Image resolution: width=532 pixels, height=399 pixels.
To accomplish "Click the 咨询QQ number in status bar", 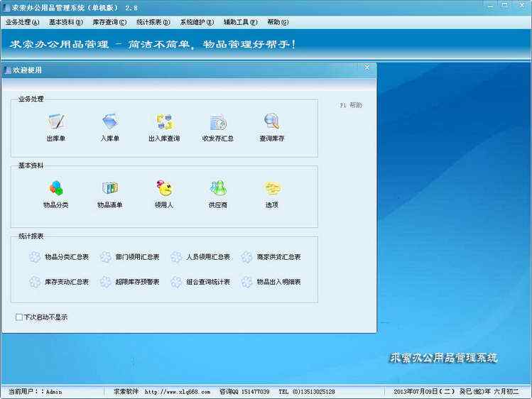I will coord(244,392).
